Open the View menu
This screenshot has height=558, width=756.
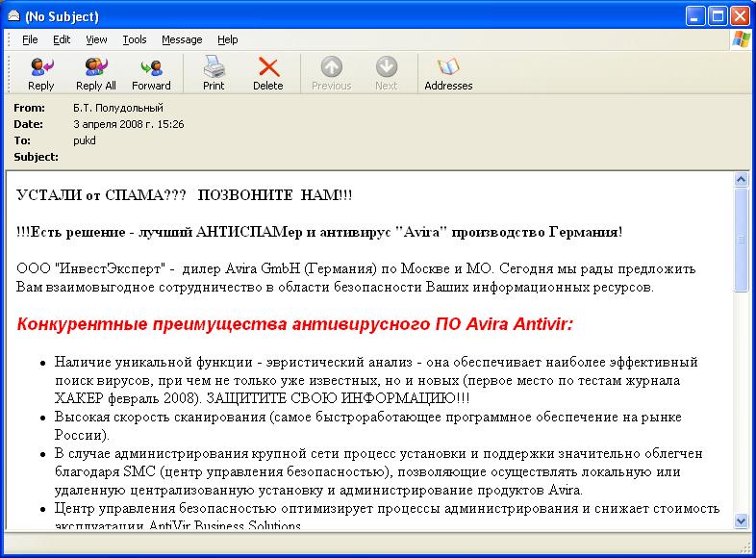coord(96,39)
